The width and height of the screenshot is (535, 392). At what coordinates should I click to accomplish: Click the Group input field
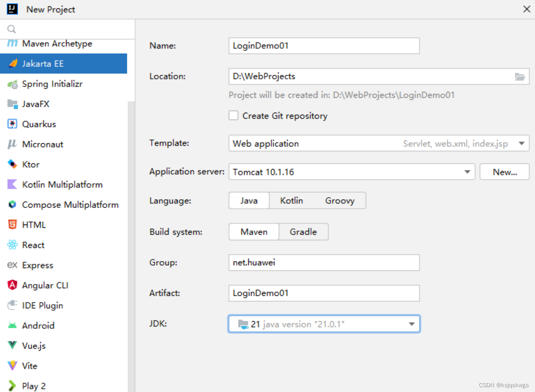coord(324,262)
